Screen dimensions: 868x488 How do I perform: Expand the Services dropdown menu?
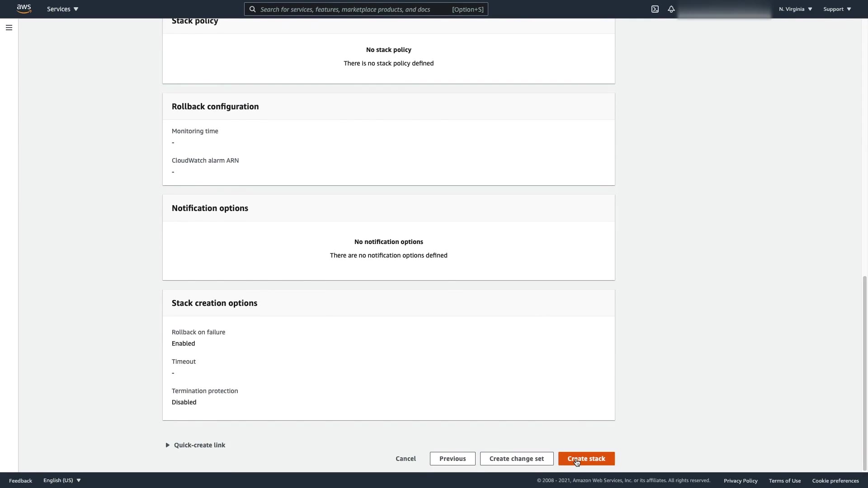tap(62, 9)
